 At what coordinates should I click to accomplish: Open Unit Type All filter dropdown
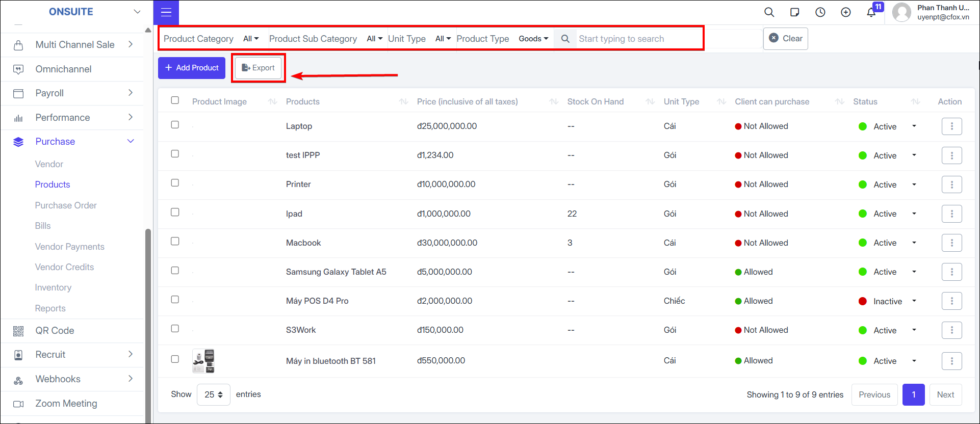point(443,39)
